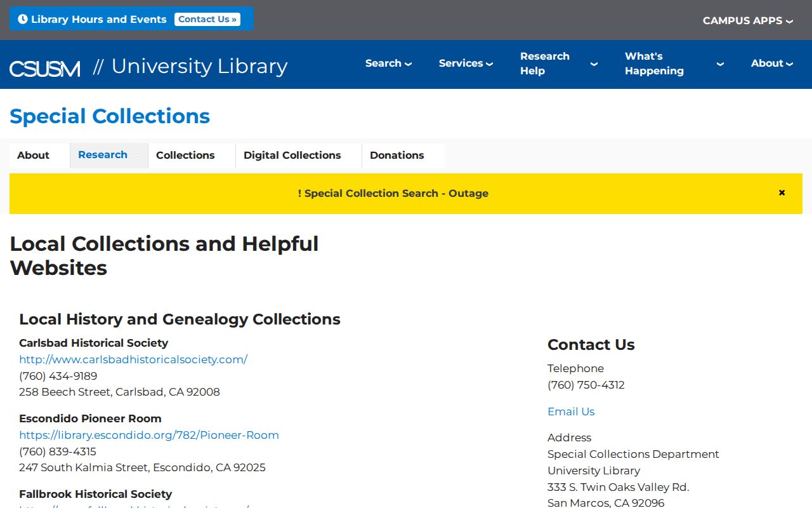Click the Carlsbad Historical Society heading
This screenshot has height=508, width=812.
point(93,343)
